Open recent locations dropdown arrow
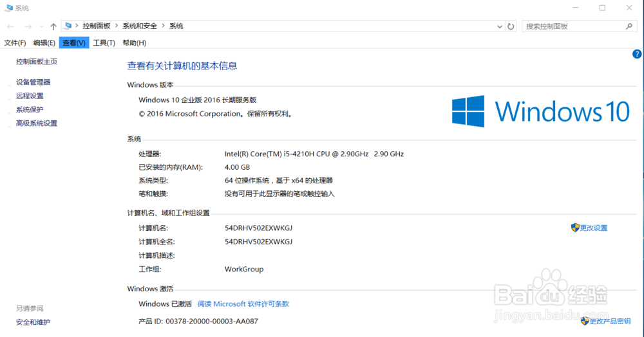 [x=41, y=26]
